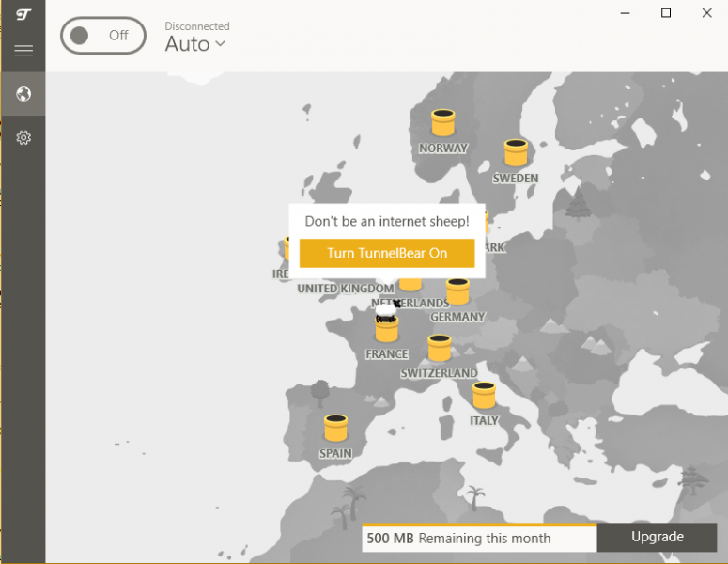Select the Sweden tunnel
728x564 pixels.
tap(516, 152)
